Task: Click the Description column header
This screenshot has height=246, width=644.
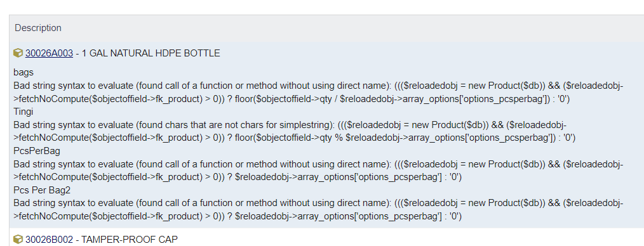Action: [37, 28]
